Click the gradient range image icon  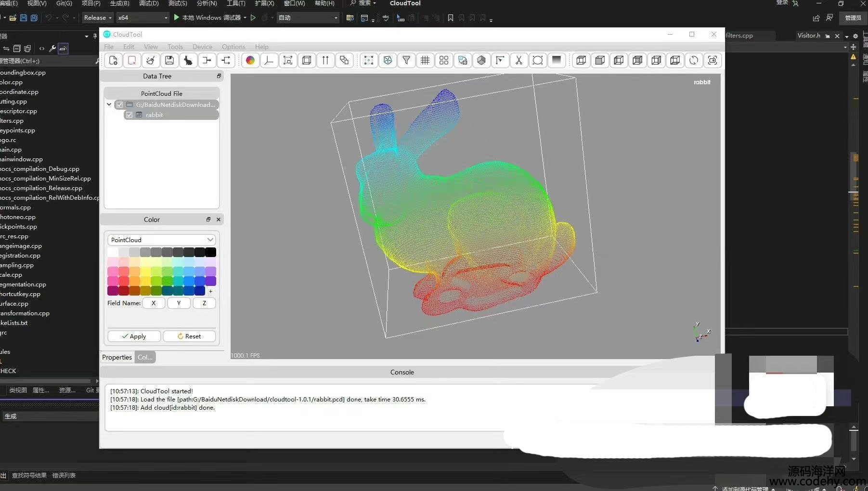point(557,60)
